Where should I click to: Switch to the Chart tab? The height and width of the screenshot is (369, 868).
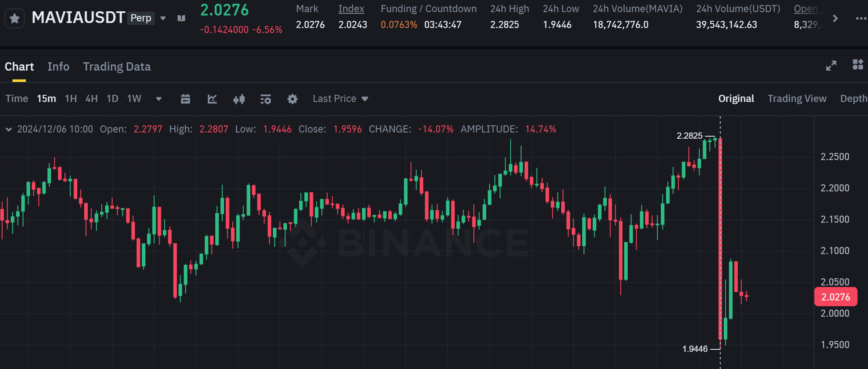[19, 67]
